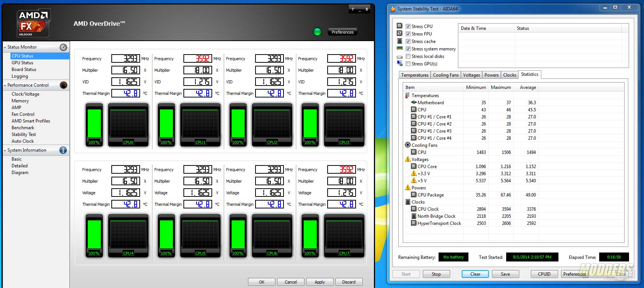
Task: Click the Status Monitor gauge icon
Action: click(x=64, y=47)
